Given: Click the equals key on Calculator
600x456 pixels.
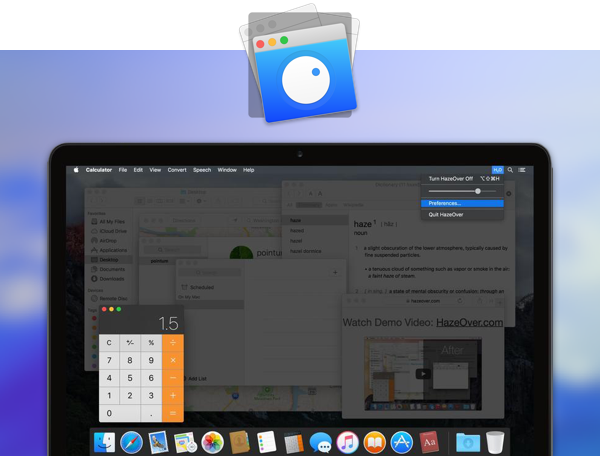Looking at the screenshot, I should coord(173,413).
